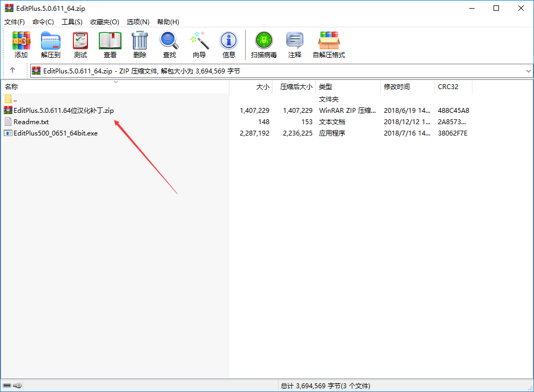Click the EditPlus500_0651_64bit.exe application icon

click(x=8, y=133)
